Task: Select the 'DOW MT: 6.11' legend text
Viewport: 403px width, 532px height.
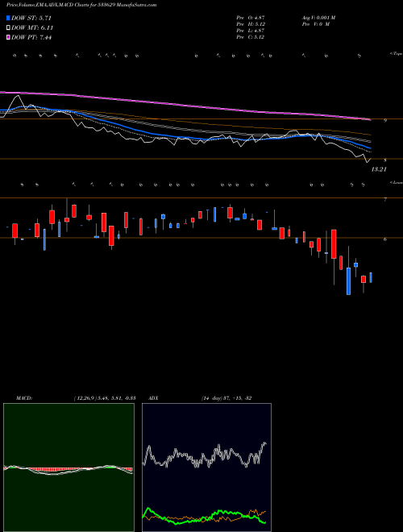Action: [x=32, y=28]
